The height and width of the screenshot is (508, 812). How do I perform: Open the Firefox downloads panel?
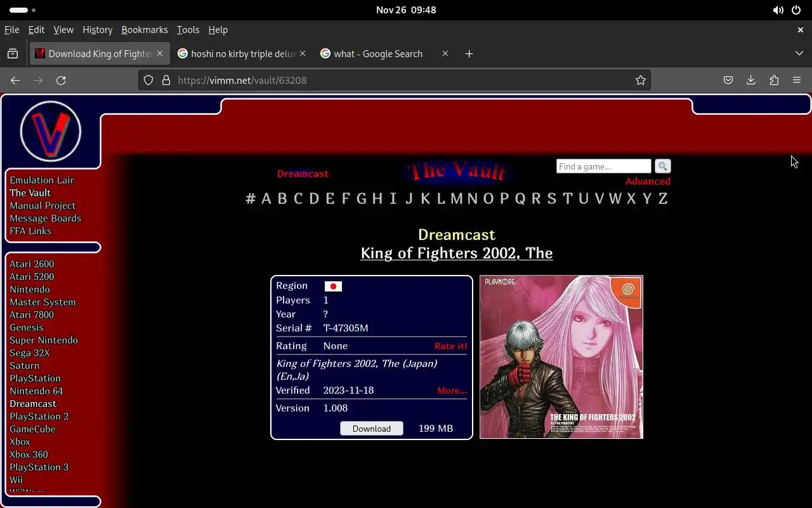(751, 80)
